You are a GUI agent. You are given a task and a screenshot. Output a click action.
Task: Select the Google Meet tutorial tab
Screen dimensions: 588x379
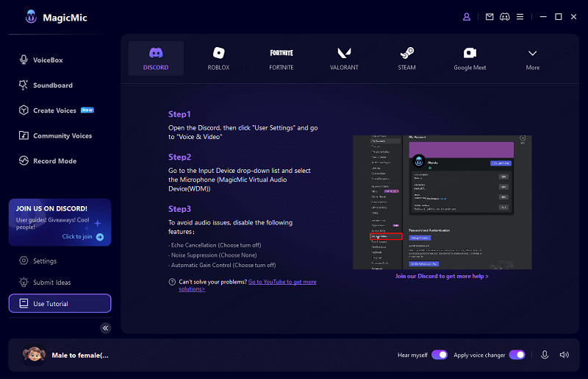[470, 59]
